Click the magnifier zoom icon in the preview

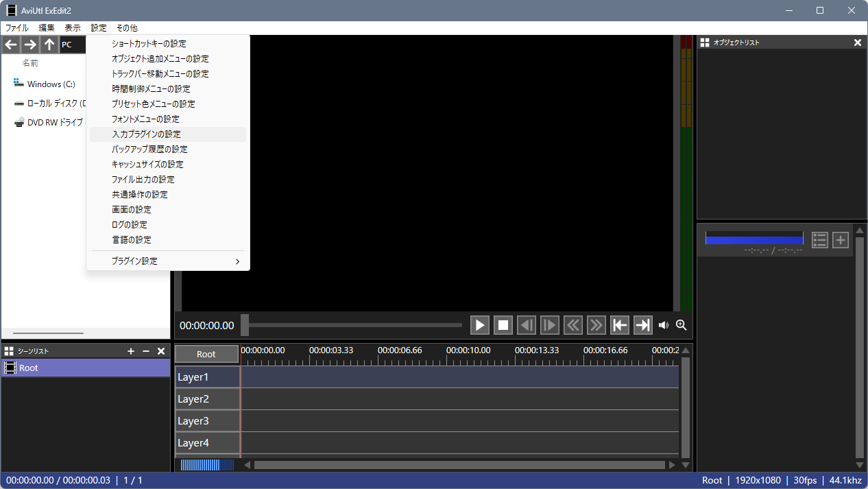click(x=681, y=325)
